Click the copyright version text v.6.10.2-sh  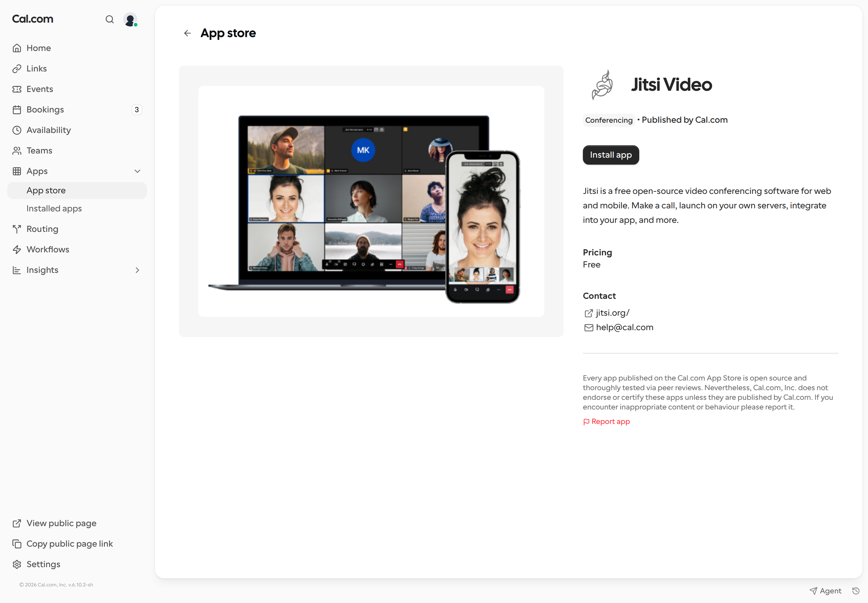80,585
